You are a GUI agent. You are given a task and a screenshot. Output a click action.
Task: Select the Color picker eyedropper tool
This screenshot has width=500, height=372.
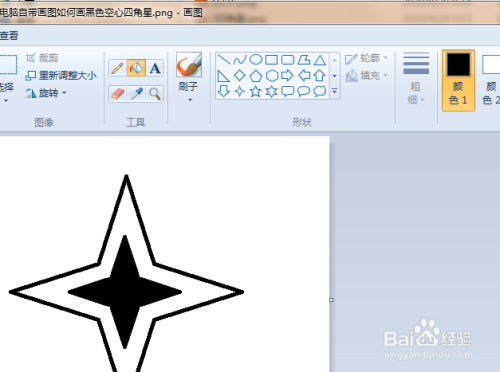136,94
